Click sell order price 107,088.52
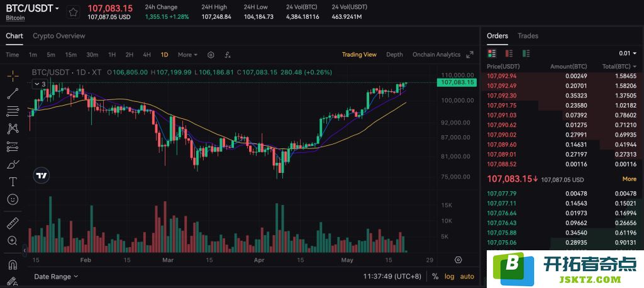 click(x=501, y=164)
